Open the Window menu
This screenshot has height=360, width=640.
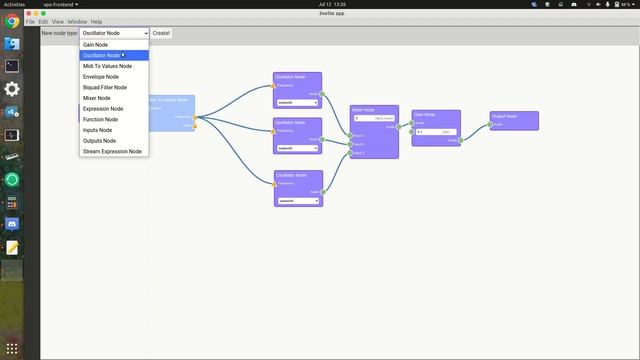(x=77, y=22)
